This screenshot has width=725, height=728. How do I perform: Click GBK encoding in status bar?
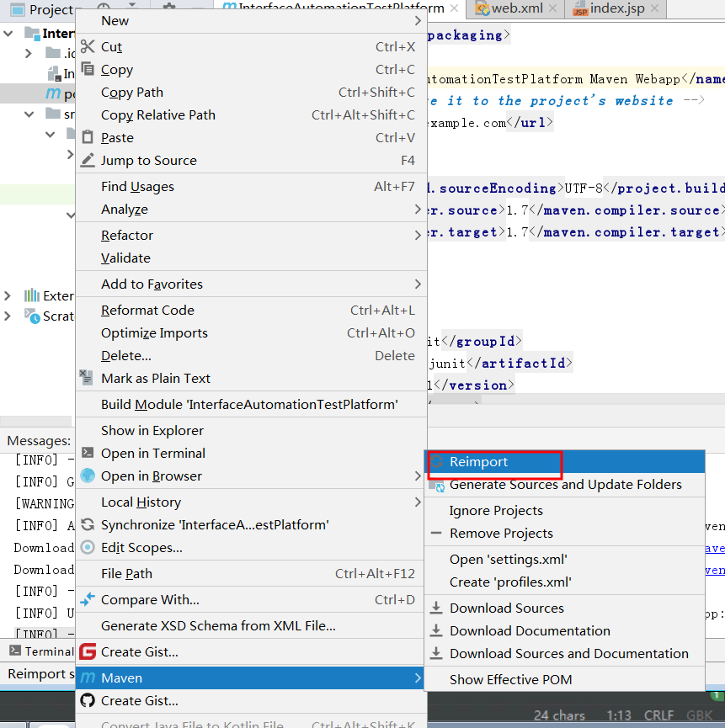coord(699,715)
